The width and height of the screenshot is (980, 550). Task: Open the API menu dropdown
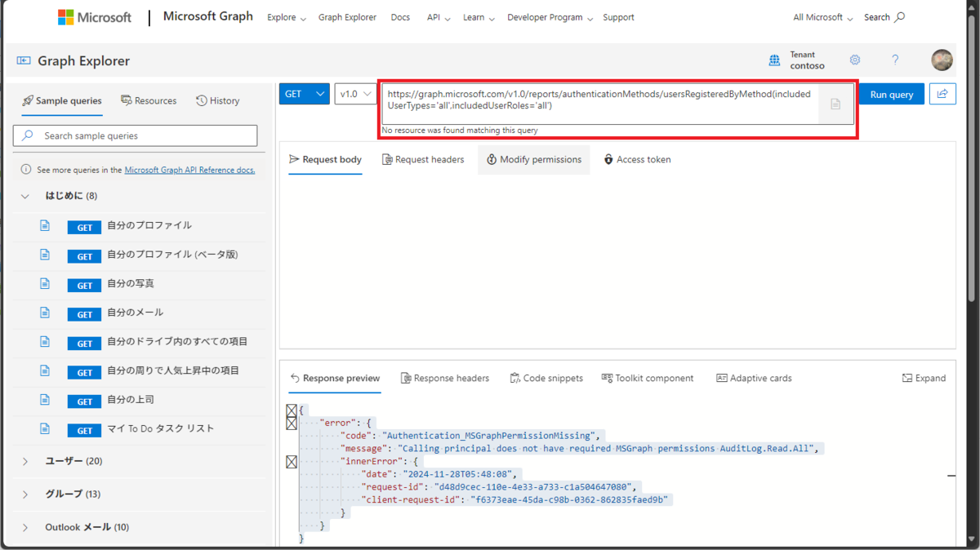(439, 17)
